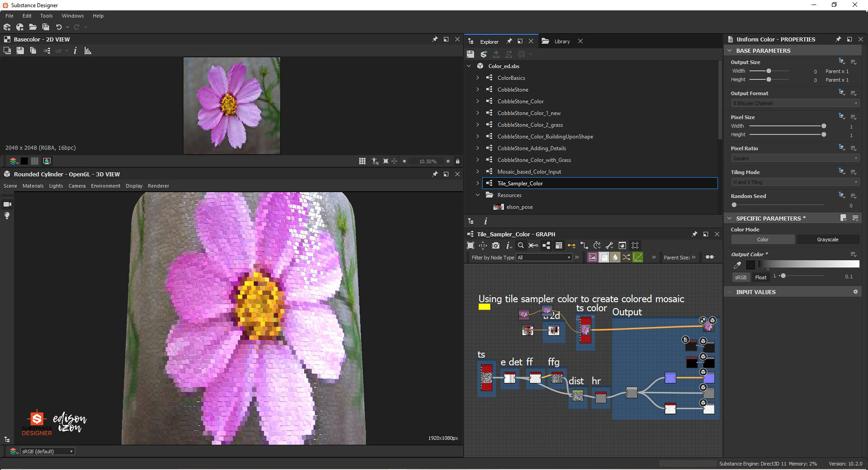Click the Float button under Output Color
The height and width of the screenshot is (470, 868).
(x=761, y=277)
